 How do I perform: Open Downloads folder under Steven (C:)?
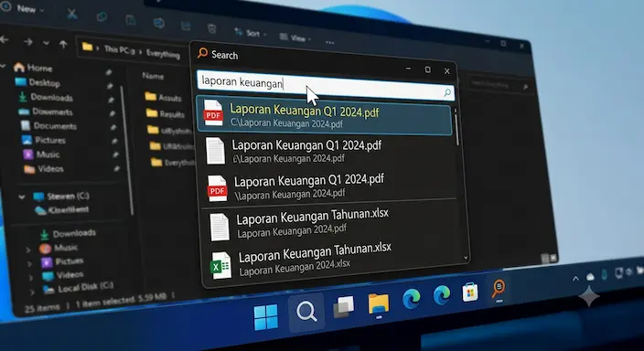pyautogui.click(x=69, y=234)
